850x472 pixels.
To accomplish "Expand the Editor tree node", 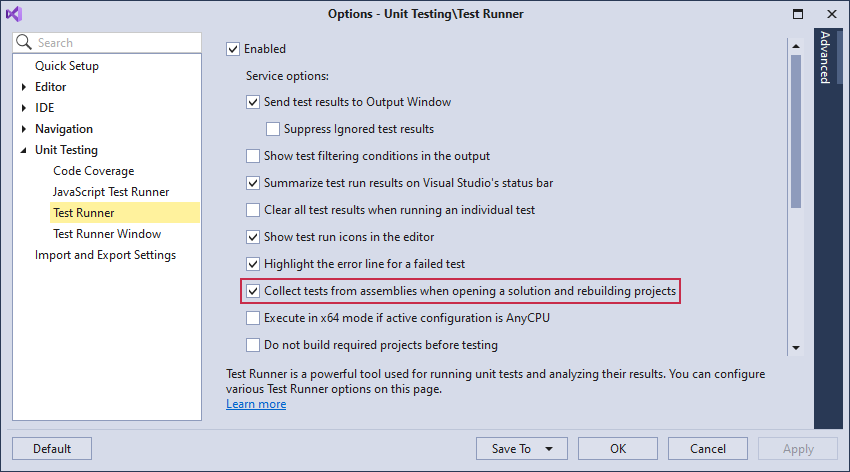I will click(x=24, y=87).
